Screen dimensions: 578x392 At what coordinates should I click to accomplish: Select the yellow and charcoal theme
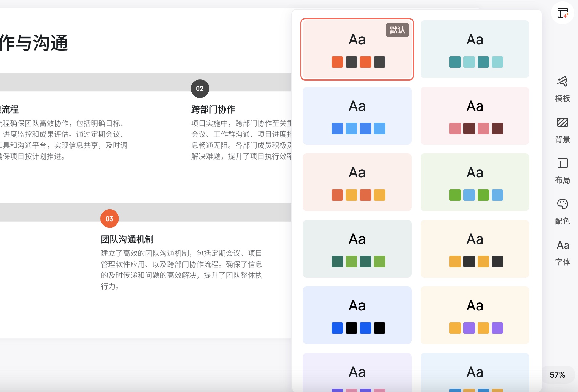click(x=475, y=249)
